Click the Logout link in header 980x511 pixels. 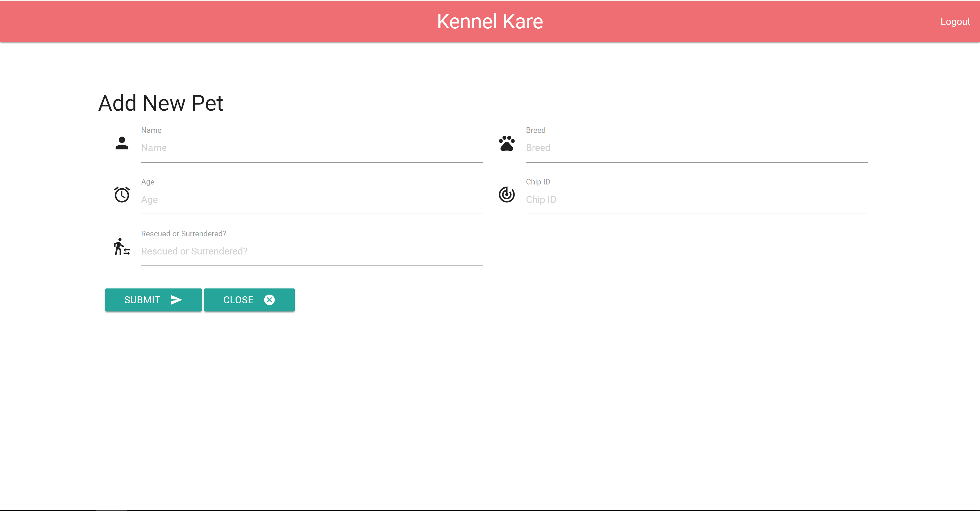tap(955, 22)
